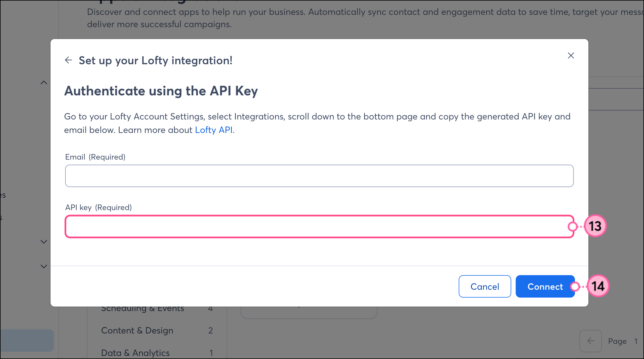Click the pink step 14 badge
644x359 pixels.
click(x=598, y=286)
